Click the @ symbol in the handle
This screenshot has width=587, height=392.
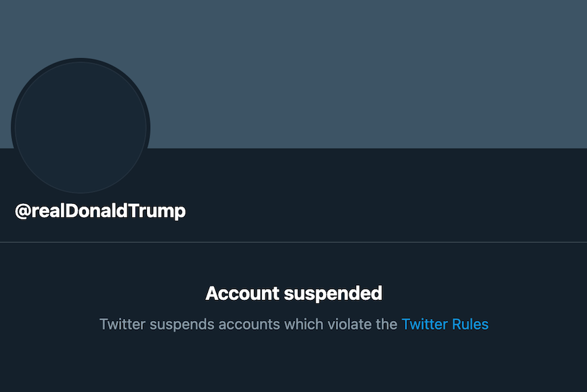(22, 211)
